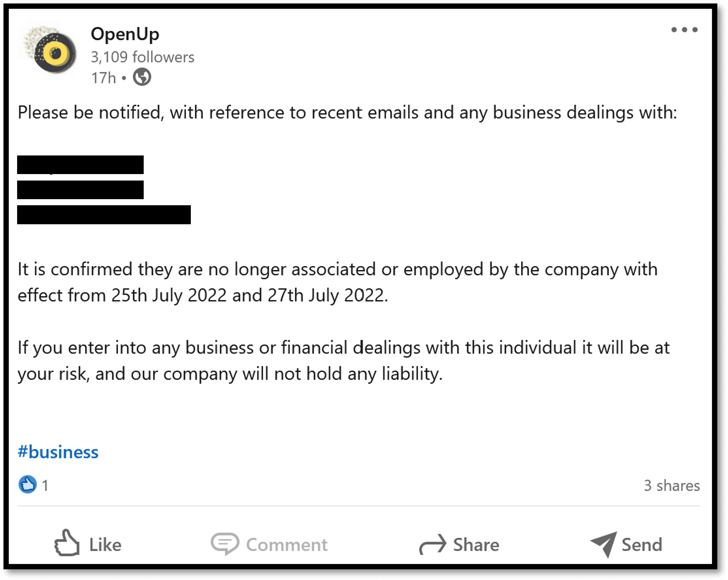Screen dimensions: 728x580
Task: Click the Send paper plane icon
Action: (x=604, y=544)
